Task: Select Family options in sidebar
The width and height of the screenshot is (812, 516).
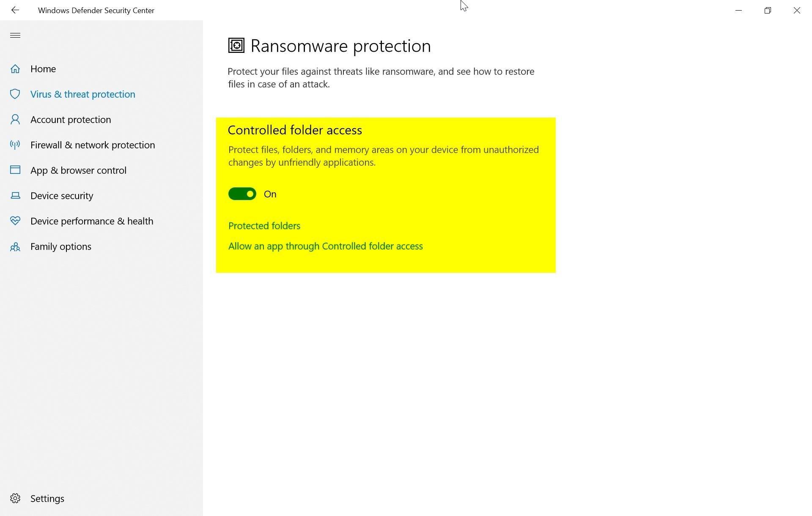Action: [x=61, y=246]
